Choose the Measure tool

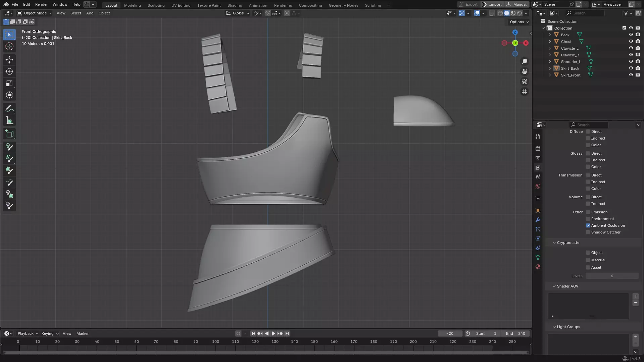pos(9,120)
